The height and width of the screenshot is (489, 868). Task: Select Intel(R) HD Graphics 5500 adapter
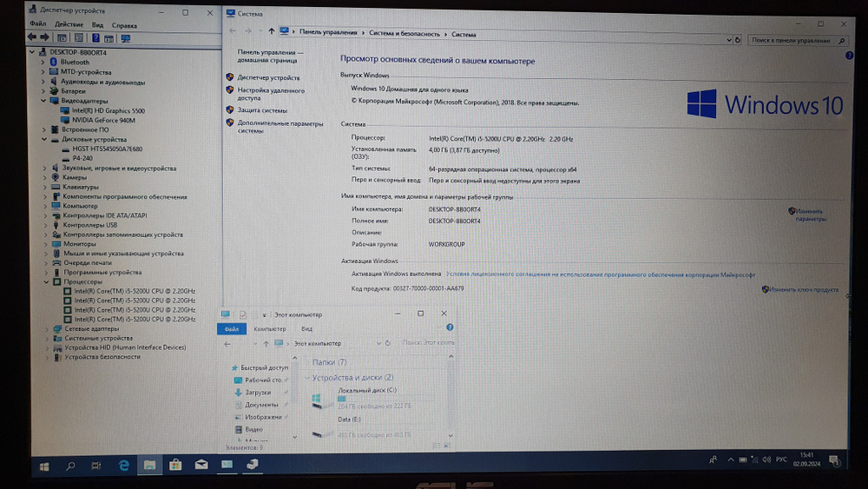108,111
